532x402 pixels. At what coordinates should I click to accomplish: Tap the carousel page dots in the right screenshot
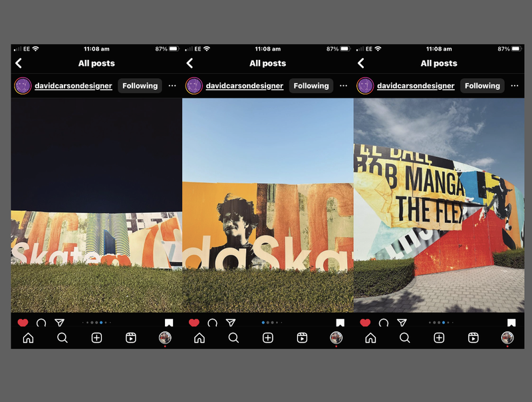point(441,323)
